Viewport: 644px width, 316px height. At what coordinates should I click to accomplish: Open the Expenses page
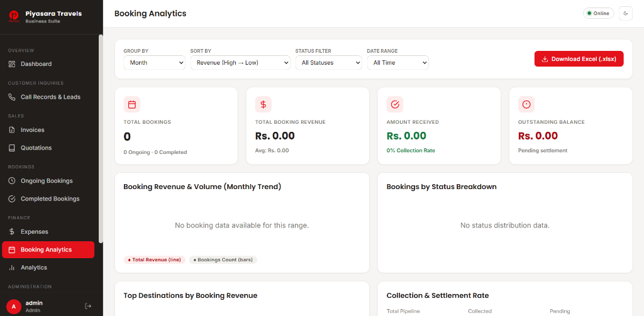point(48,232)
